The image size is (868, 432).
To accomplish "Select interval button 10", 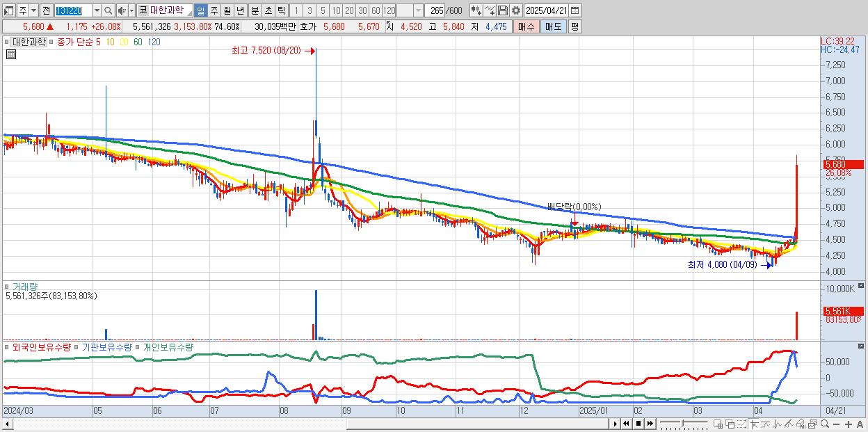I will [337, 10].
